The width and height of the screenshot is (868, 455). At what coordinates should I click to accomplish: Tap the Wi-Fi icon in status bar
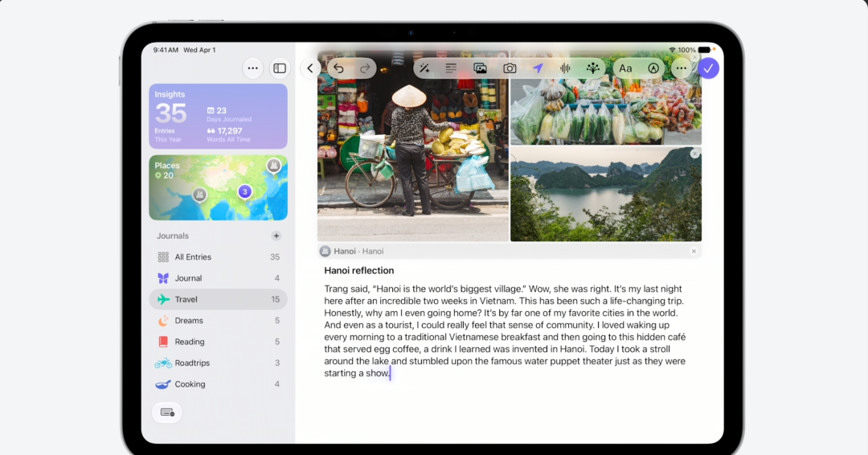pyautogui.click(x=672, y=50)
